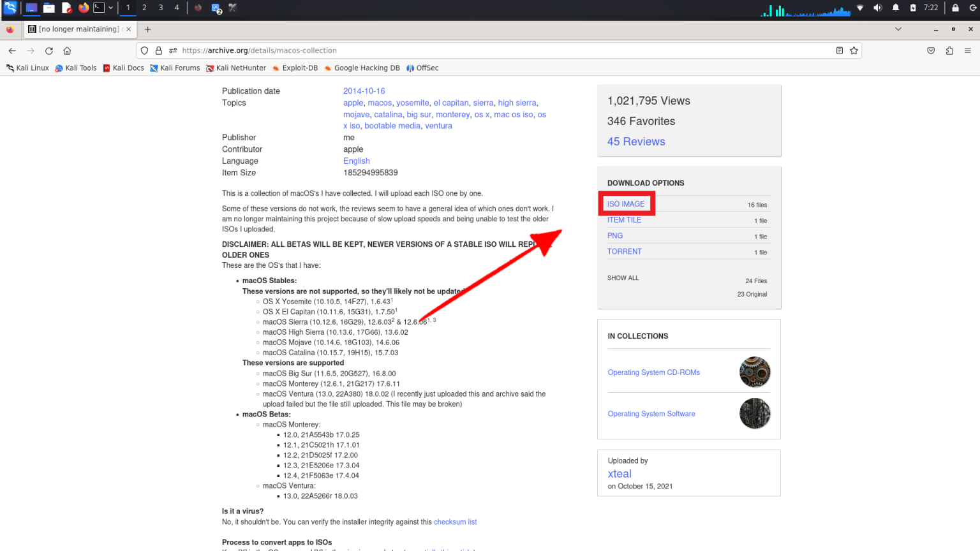980x551 pixels.
Task: Open the TORRENT download link
Action: pos(624,252)
